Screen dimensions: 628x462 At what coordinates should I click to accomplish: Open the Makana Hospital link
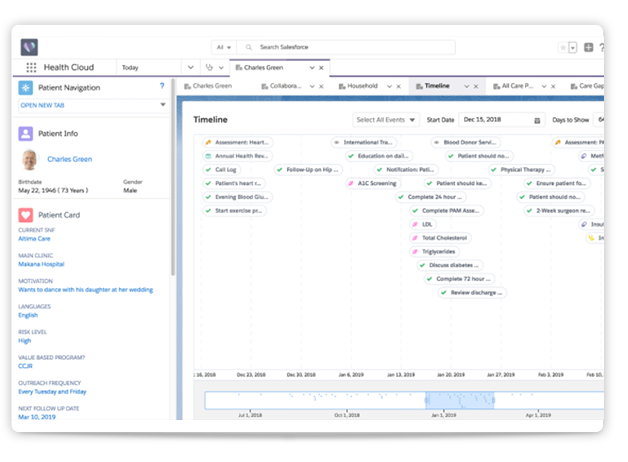[41, 264]
